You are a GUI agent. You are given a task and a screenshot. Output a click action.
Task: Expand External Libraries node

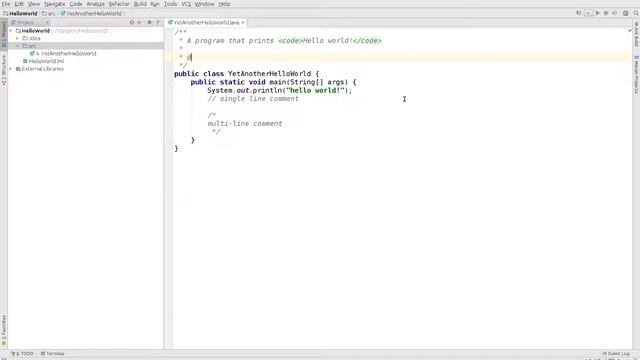click(11, 69)
